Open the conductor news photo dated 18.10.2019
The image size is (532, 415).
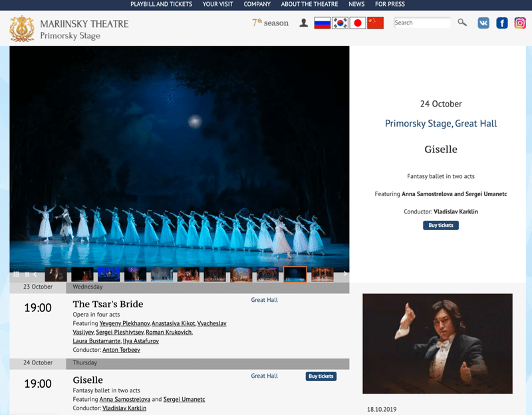point(438,344)
